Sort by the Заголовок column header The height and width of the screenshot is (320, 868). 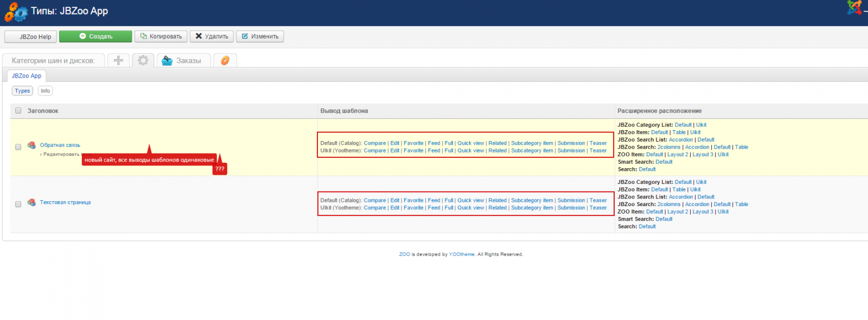pos(43,111)
